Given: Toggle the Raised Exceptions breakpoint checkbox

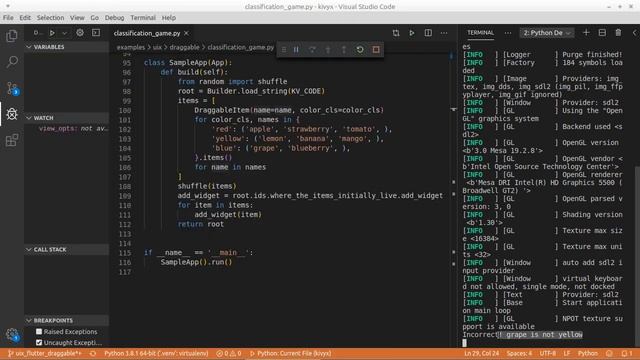Looking at the screenshot, I should coord(39,331).
